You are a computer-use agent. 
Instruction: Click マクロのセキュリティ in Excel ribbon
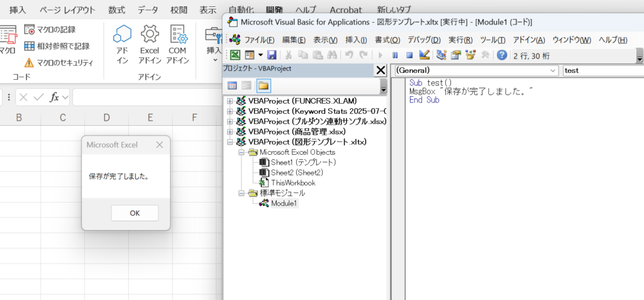pyautogui.click(x=58, y=63)
